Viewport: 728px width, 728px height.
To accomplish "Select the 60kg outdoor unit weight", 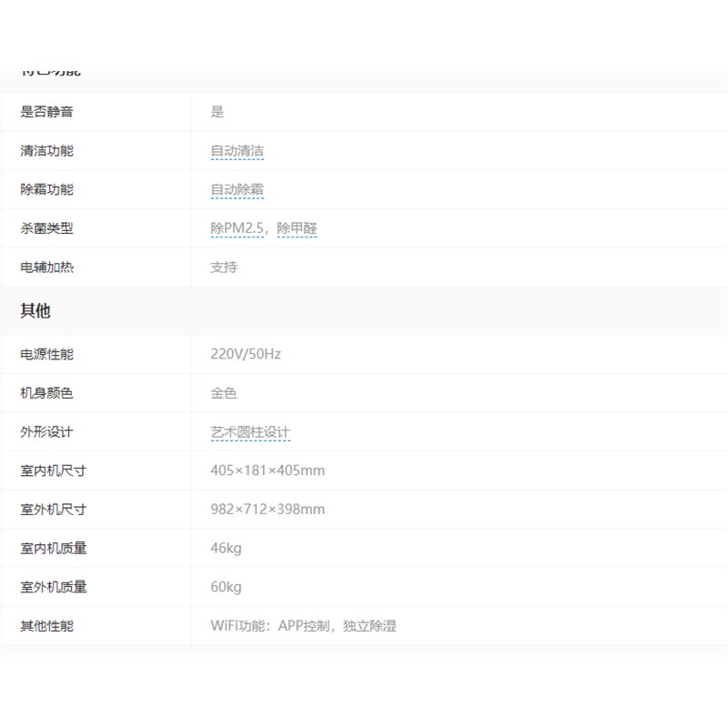I will click(x=226, y=587).
